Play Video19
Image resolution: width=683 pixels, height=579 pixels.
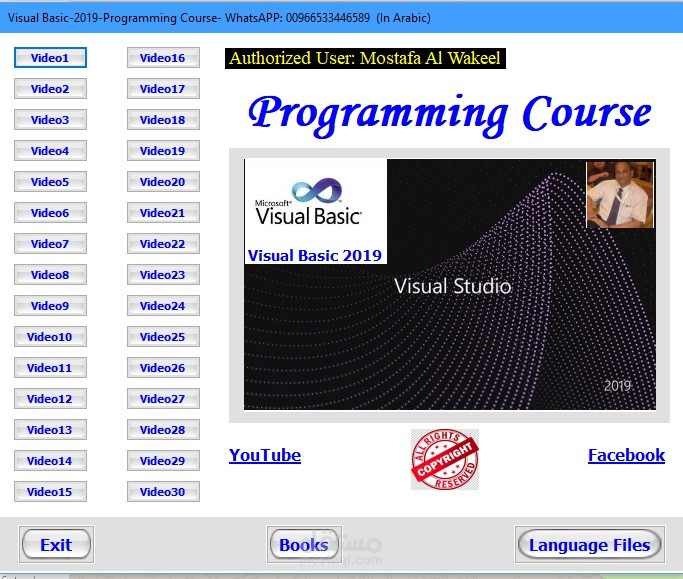coord(163,151)
